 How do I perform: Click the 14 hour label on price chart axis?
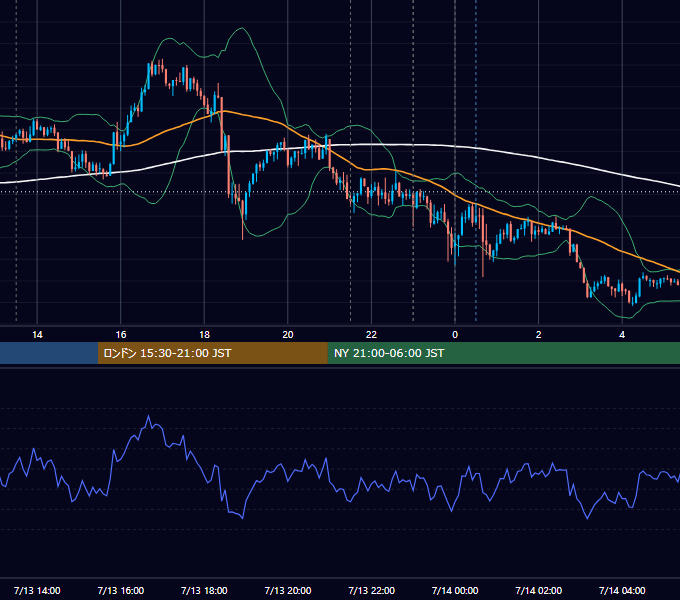coord(37,335)
